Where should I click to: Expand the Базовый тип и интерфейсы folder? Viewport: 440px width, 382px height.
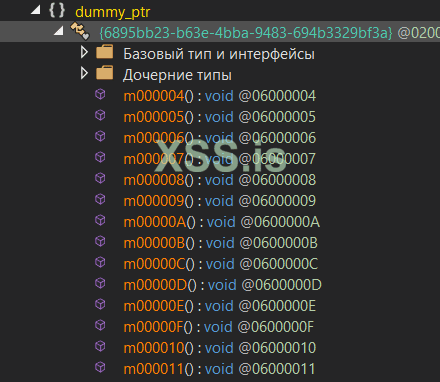point(84,52)
